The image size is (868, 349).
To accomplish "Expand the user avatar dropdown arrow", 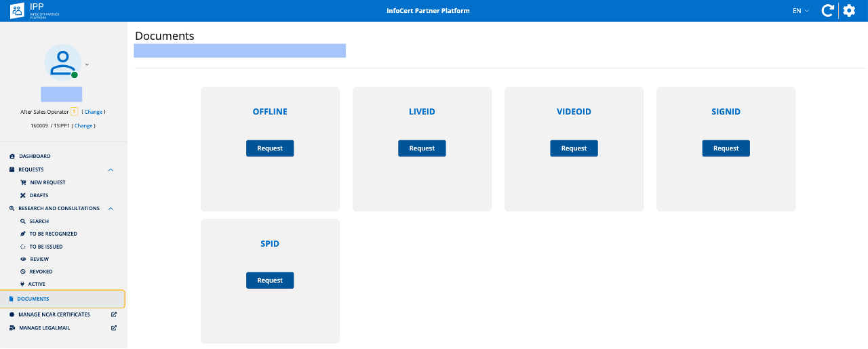I will point(87,65).
